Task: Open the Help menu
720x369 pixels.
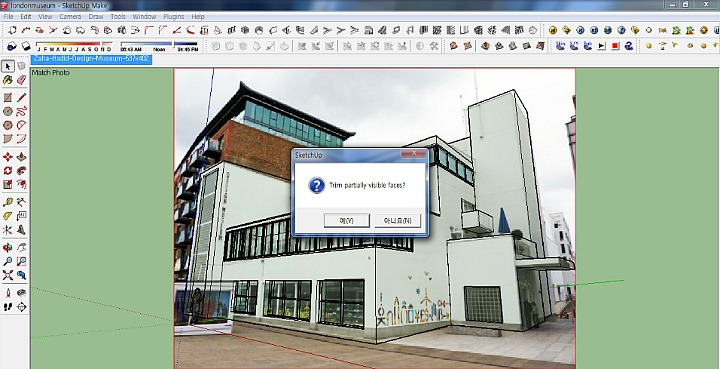Action: click(198, 17)
